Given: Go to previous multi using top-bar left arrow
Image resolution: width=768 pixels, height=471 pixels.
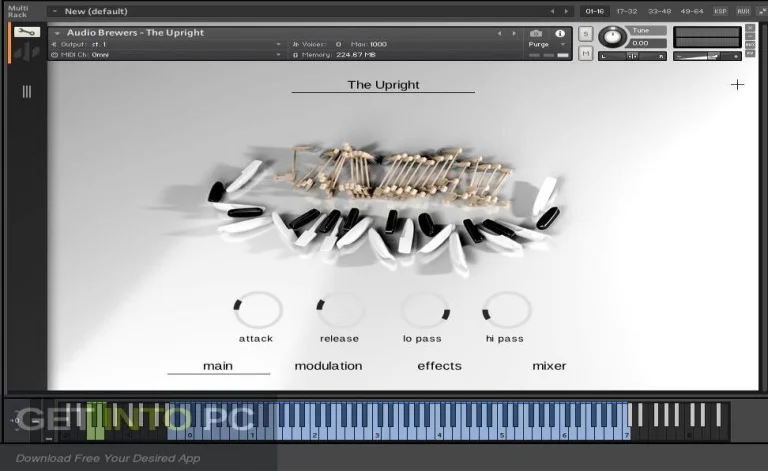Looking at the screenshot, I should tap(552, 11).
